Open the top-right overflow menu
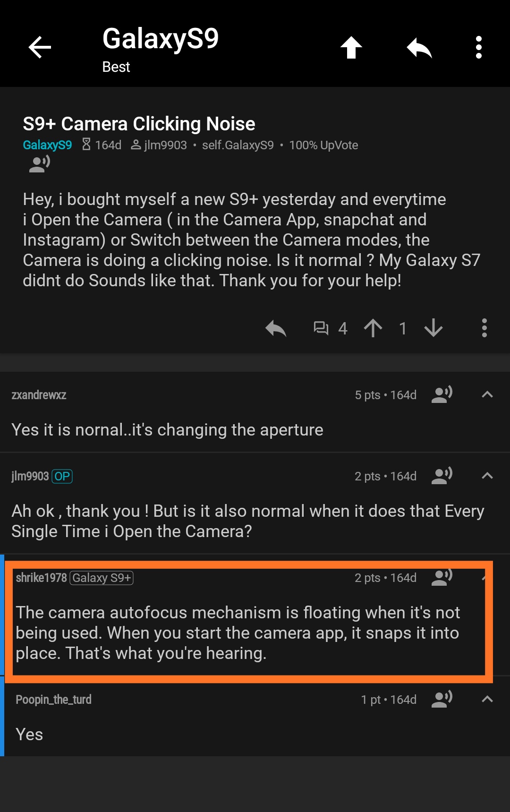Screen dimensions: 510x812 (478, 47)
